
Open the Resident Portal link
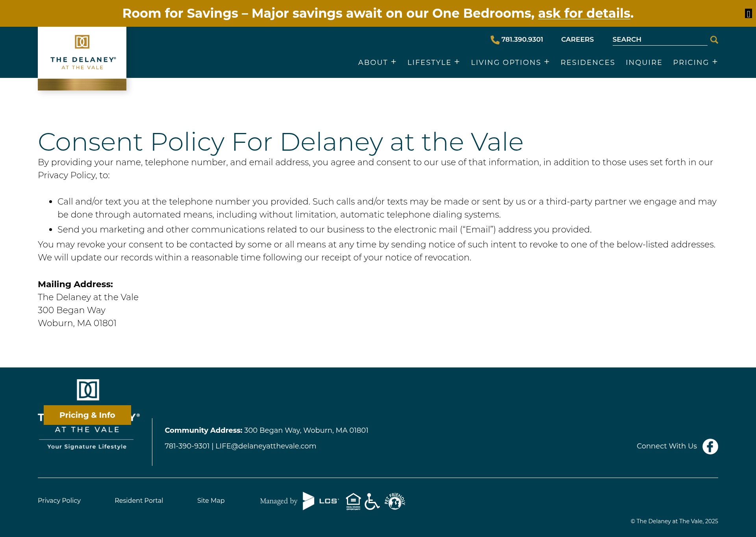coord(139,500)
